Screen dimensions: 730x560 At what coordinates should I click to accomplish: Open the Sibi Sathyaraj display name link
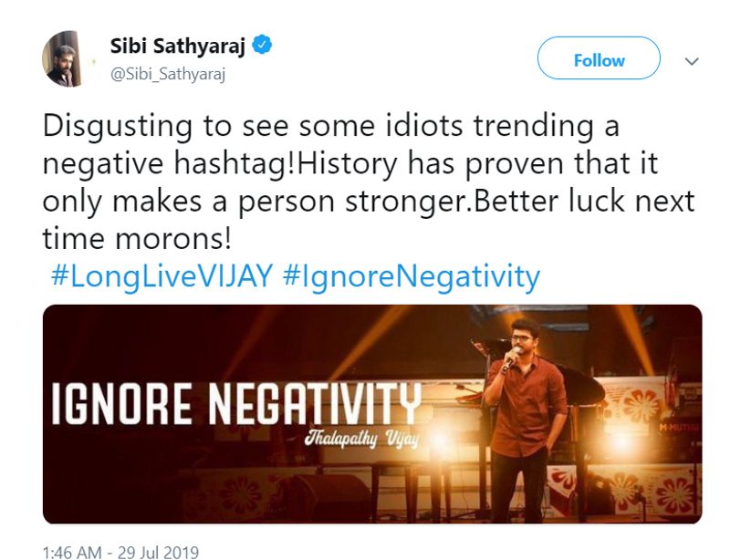pyautogui.click(x=177, y=47)
